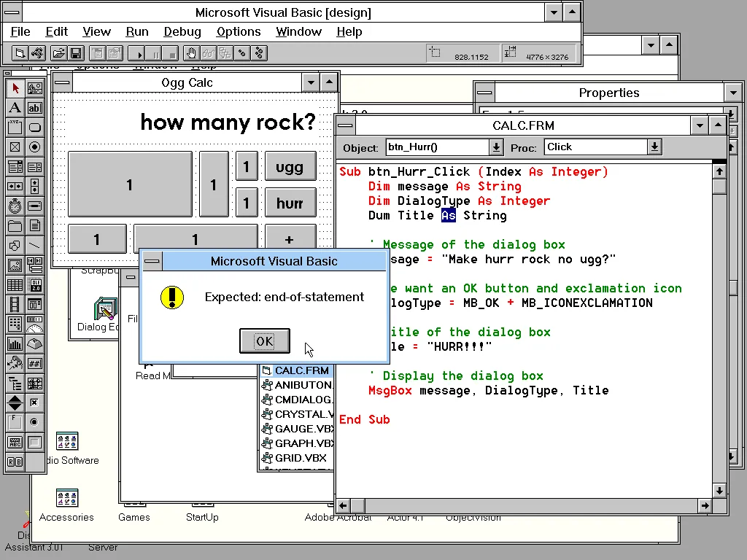Image resolution: width=747 pixels, height=560 pixels.
Task: Click the ugg button on Ogg Calc form
Action: point(290,166)
